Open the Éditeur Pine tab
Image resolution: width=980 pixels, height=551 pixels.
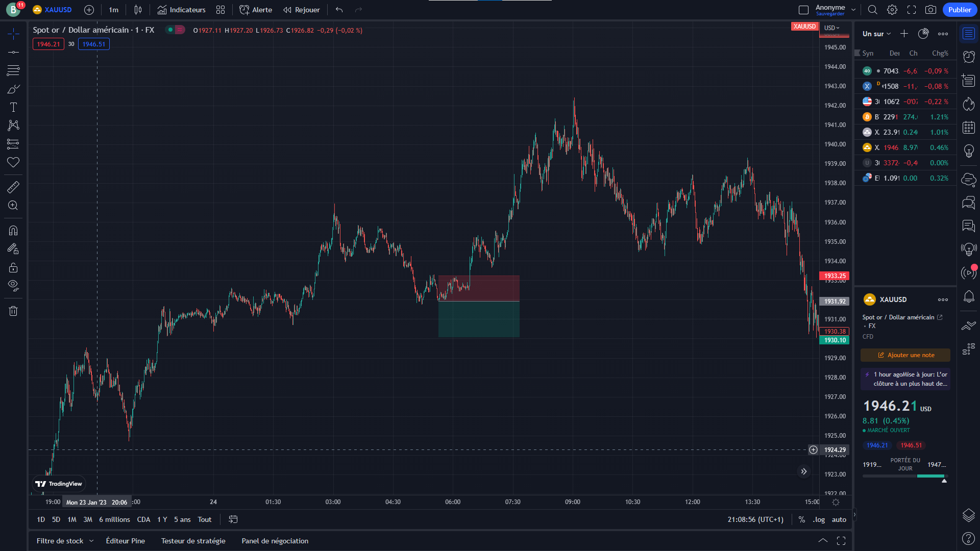click(x=125, y=541)
